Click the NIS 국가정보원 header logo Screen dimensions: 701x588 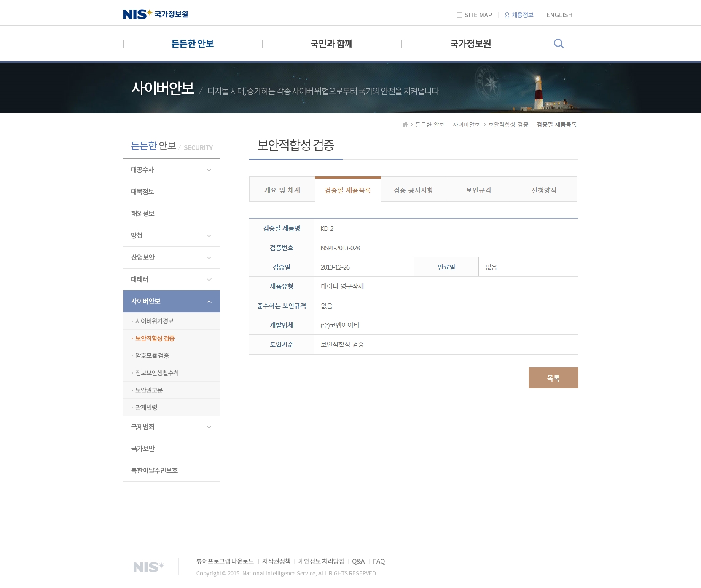tap(155, 14)
